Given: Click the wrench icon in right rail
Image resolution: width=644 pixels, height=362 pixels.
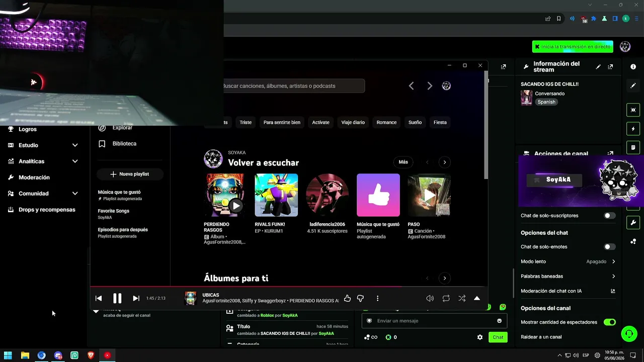Looking at the screenshot, I should 633,223.
